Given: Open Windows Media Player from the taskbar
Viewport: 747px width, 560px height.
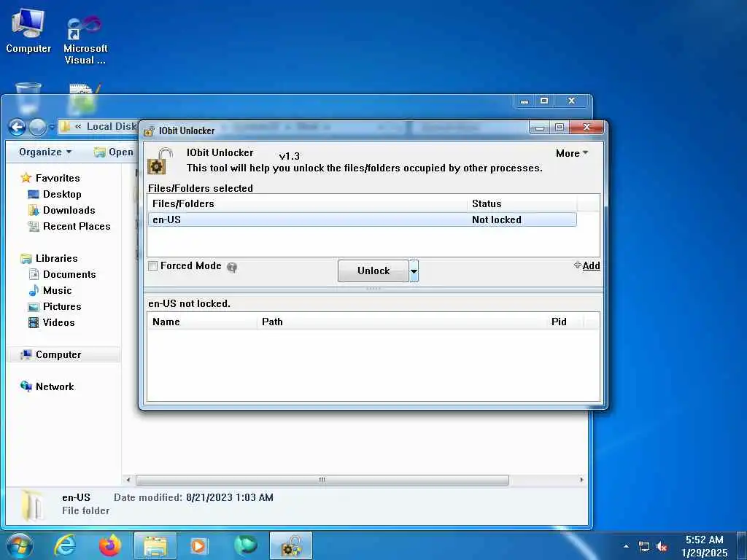Looking at the screenshot, I should point(198,545).
